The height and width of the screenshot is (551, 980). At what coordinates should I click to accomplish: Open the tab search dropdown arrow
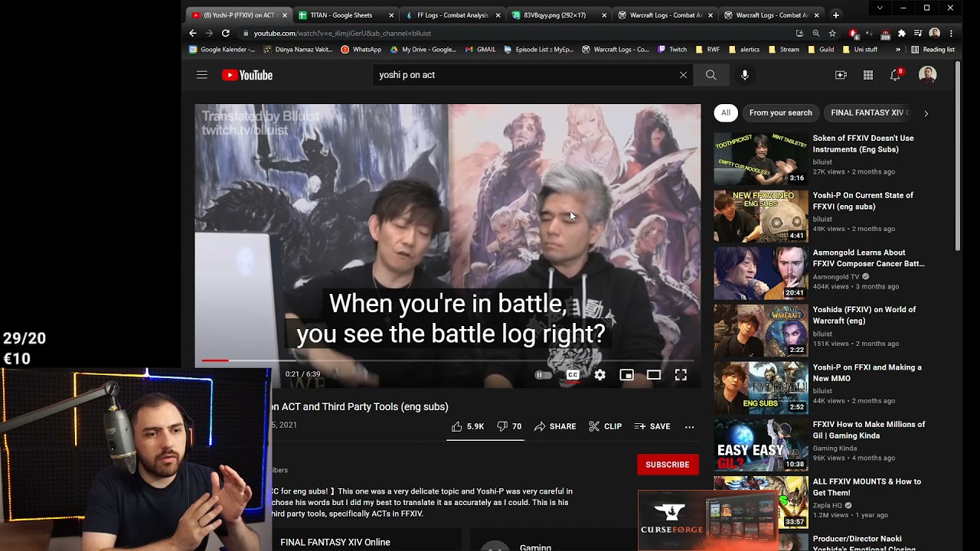[879, 8]
